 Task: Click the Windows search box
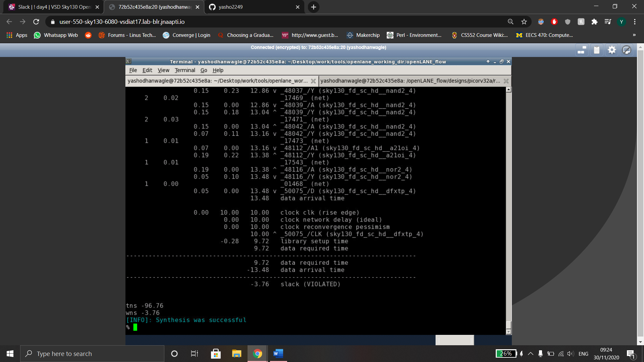[92, 354]
